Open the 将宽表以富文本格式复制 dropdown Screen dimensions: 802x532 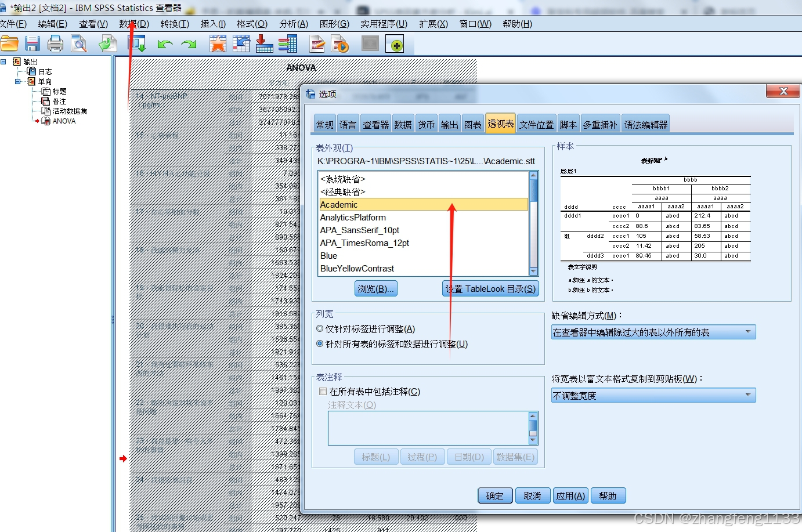653,395
